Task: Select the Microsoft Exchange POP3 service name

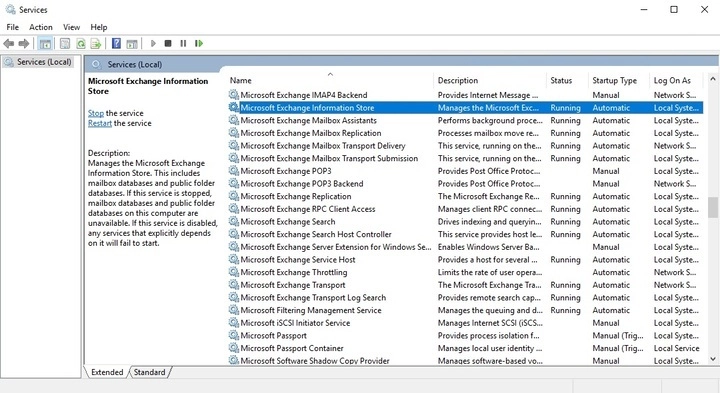Action: [286, 171]
